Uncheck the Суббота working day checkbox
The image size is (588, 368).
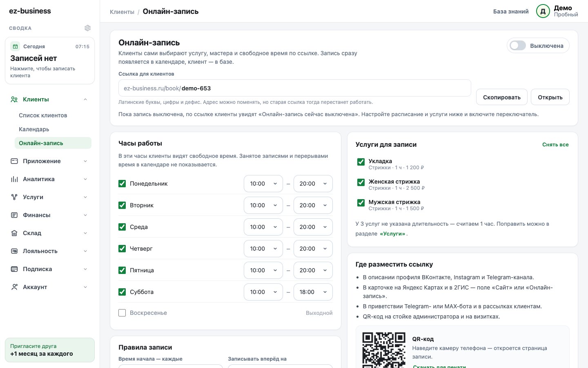pos(122,292)
